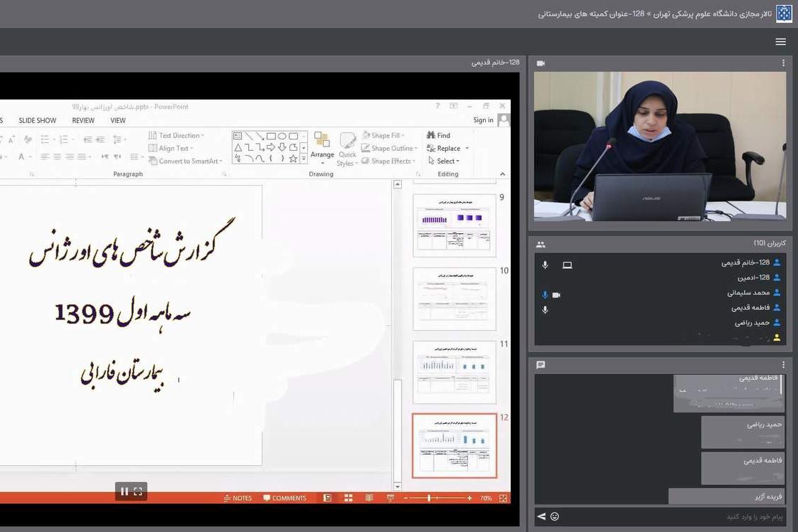
Task: Toggle microphone for 128-خانم قدیمی
Action: [546, 265]
